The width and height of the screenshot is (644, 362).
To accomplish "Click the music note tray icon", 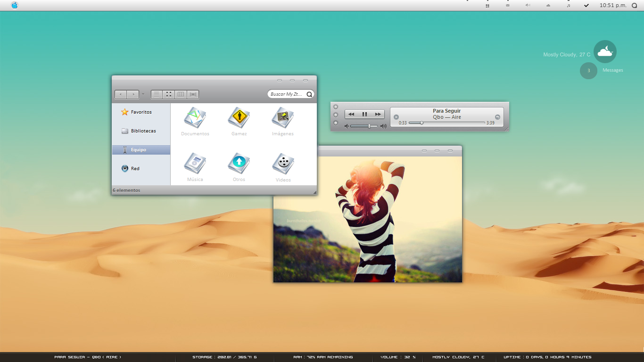I will click(568, 6).
